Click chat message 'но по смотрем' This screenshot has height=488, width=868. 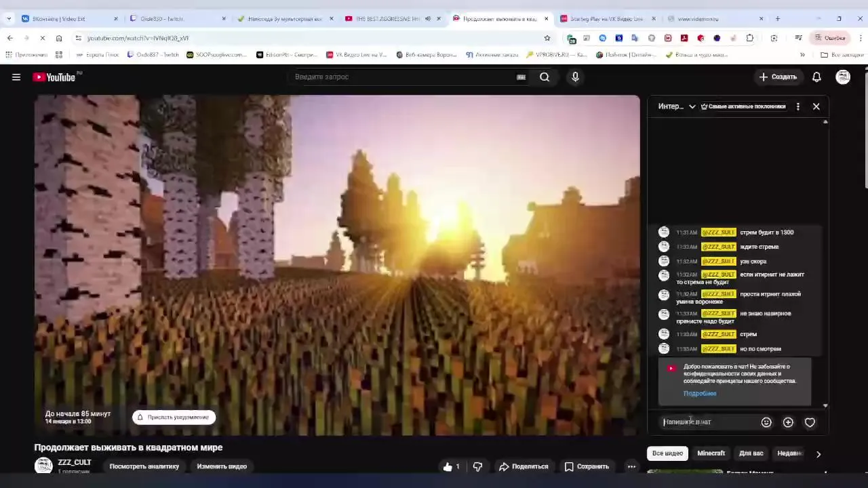pyautogui.click(x=760, y=349)
